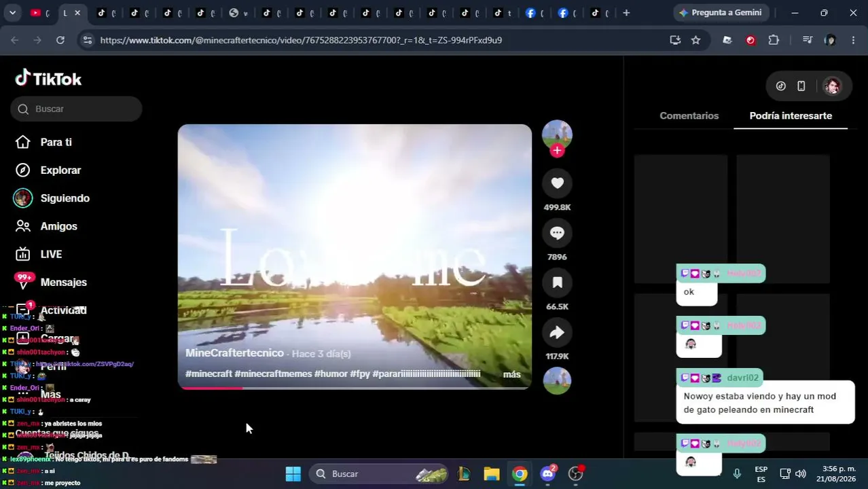Open comments via speech bubble icon

click(x=557, y=233)
